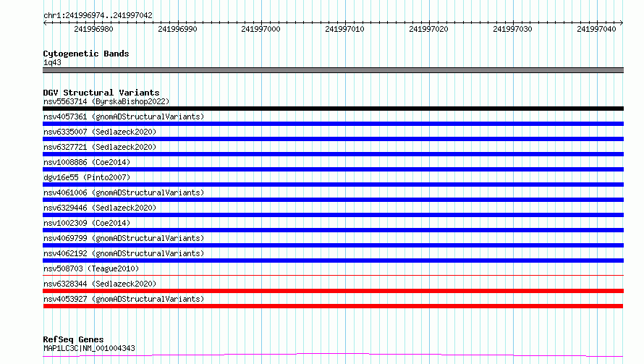The width and height of the screenshot is (644, 364).
Task: Click nsv1008886 (Coe2014) label
Action: [87, 162]
